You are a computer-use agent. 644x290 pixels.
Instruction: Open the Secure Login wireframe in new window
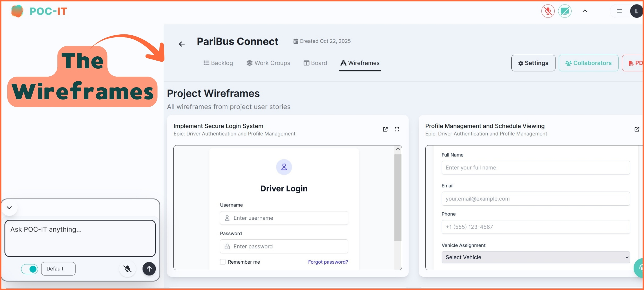tap(385, 129)
